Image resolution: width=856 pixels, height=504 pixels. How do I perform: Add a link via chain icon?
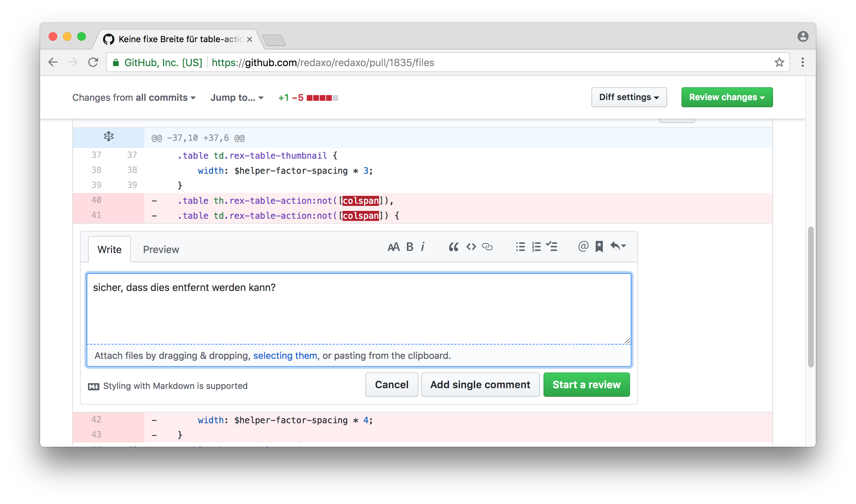pyautogui.click(x=487, y=247)
